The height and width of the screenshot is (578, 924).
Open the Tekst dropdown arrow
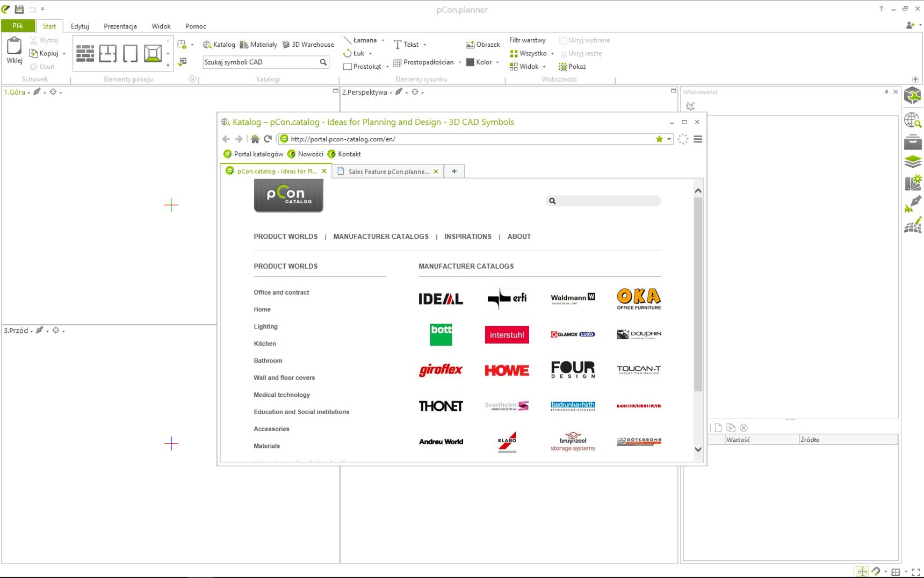(424, 45)
